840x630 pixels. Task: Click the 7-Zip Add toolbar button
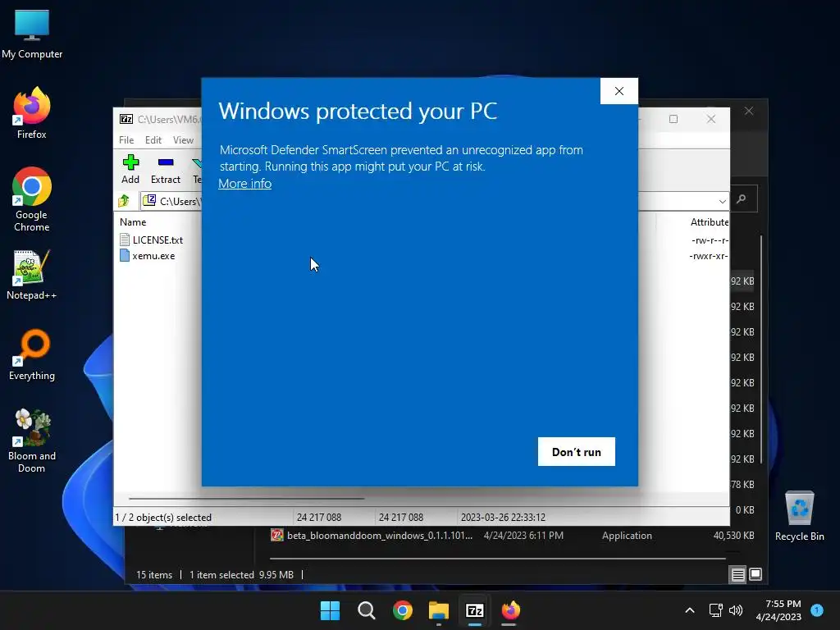pos(130,169)
